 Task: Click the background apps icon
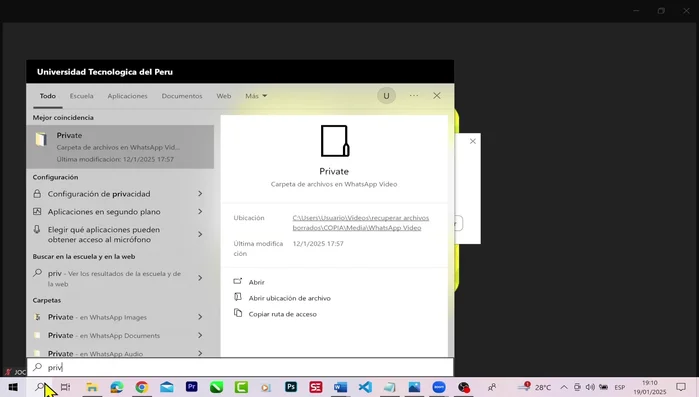(x=37, y=212)
